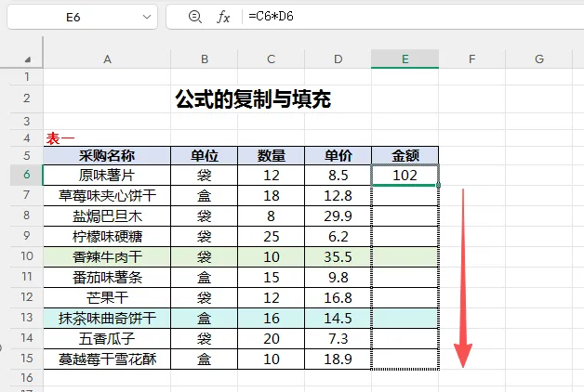This screenshot has width=584, height=392.
Task: Select the cell 草莓味夹心饼干
Action: [107, 196]
